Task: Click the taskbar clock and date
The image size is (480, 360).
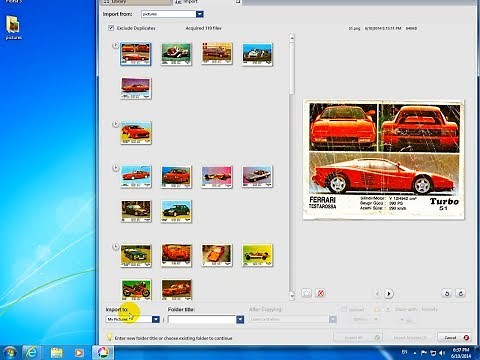Action: tap(461, 353)
